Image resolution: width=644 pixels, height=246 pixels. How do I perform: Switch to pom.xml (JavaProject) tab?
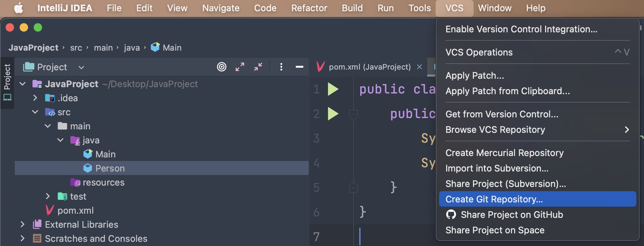[x=370, y=67]
